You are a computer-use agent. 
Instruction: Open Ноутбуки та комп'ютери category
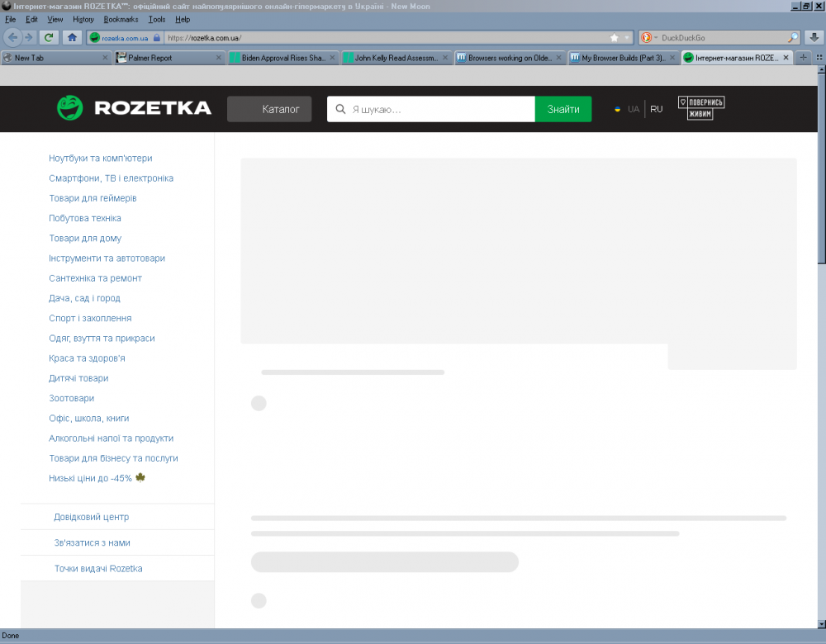(101, 158)
